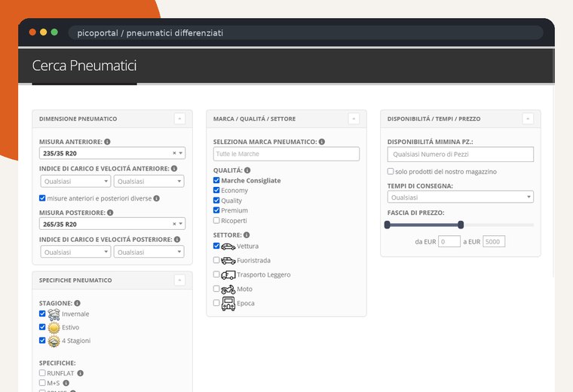Click the Fuoristrada off-road vehicle icon
The image size is (573, 392).
point(228,261)
